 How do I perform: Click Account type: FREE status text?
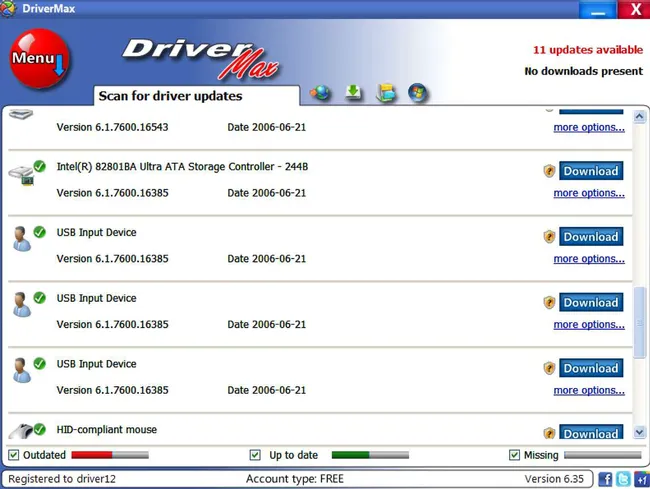click(x=295, y=479)
